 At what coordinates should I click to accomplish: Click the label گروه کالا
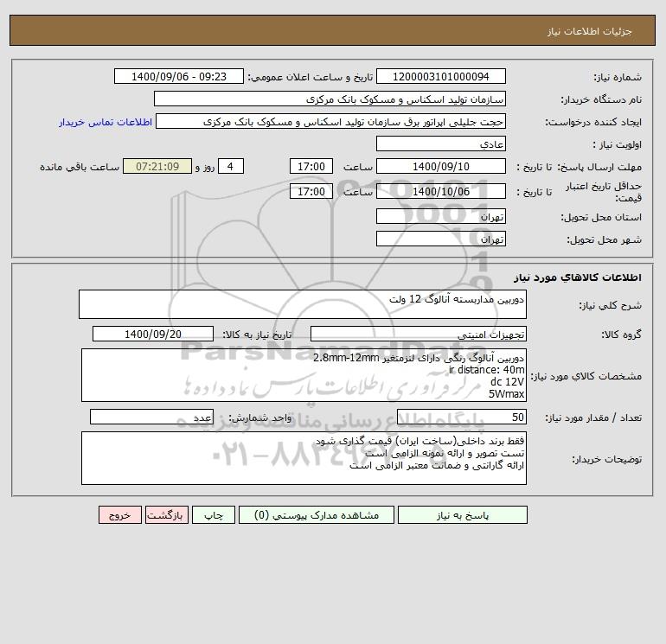(621, 335)
